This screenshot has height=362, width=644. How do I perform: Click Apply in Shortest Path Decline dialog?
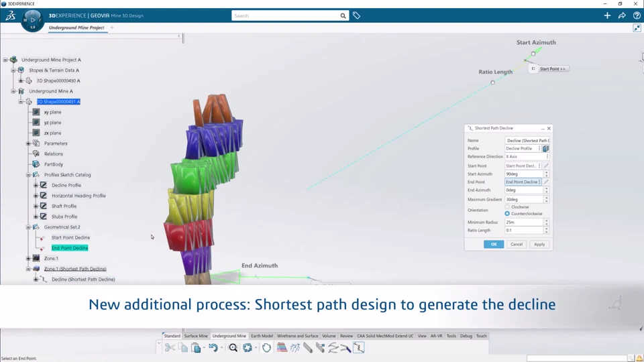pyautogui.click(x=539, y=244)
